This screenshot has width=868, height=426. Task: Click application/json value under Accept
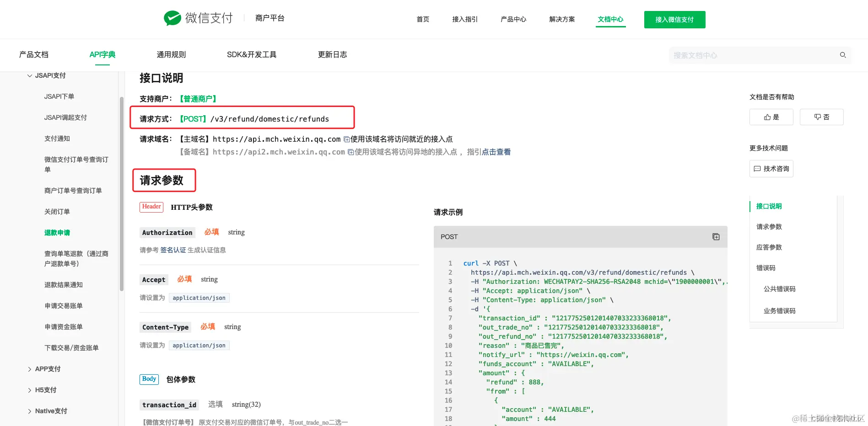[199, 298]
